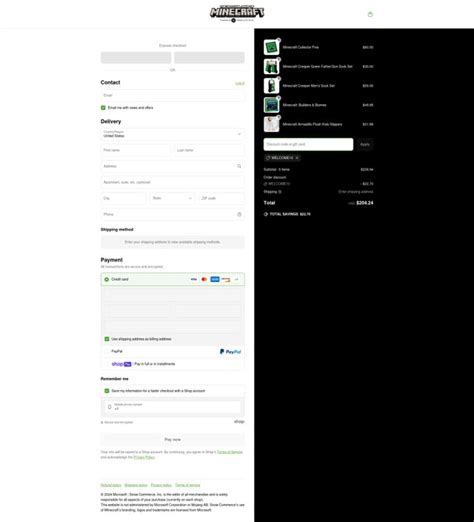Viewport: 474px width, 522px height.
Task: Click the secure and encrypted lock icon
Action: (102, 422)
